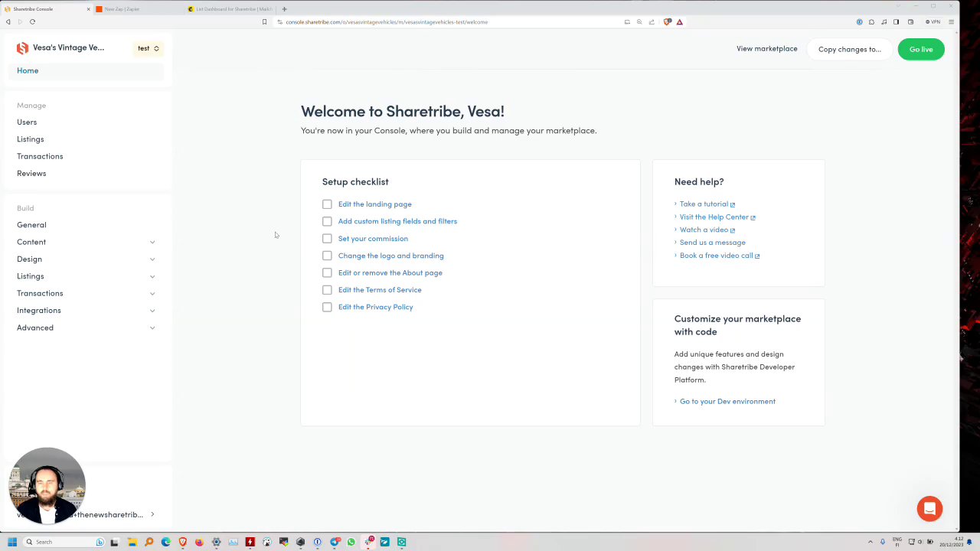Open the Brave Shields lion icon
980x551 pixels.
[667, 21]
